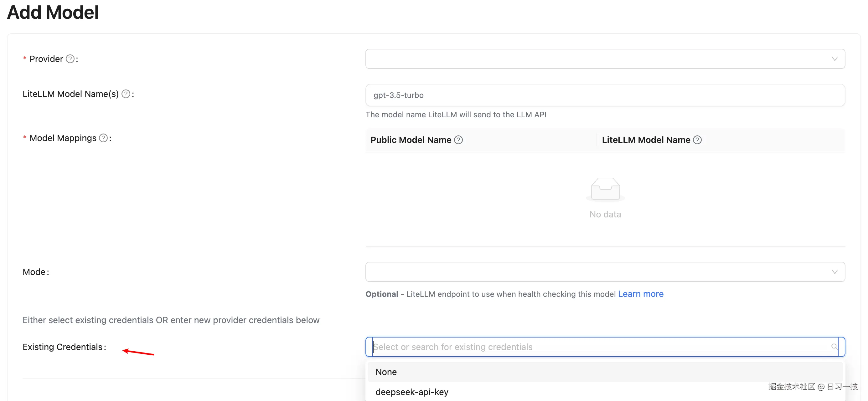
Task: Click the LiteLLM Model Name column help icon
Action: coord(698,140)
